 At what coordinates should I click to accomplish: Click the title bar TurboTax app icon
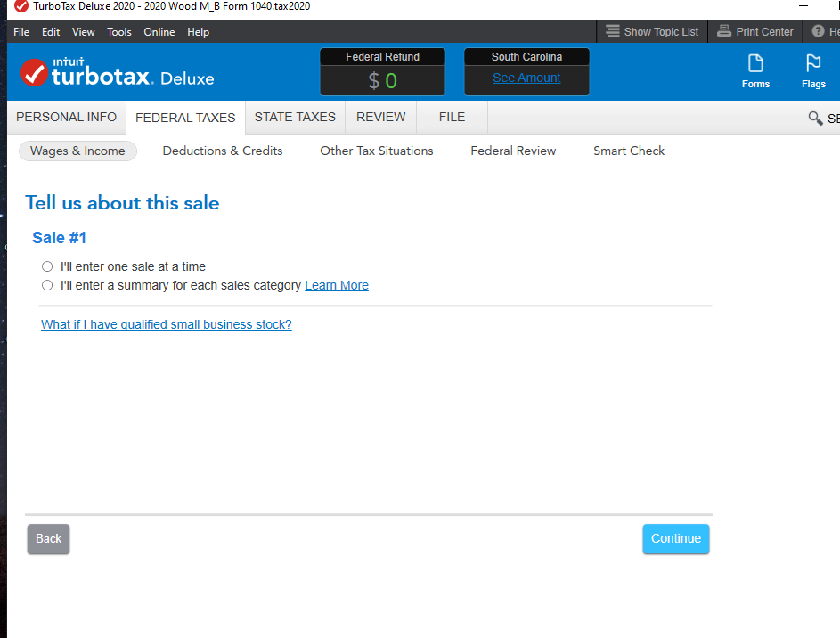click(20, 6)
